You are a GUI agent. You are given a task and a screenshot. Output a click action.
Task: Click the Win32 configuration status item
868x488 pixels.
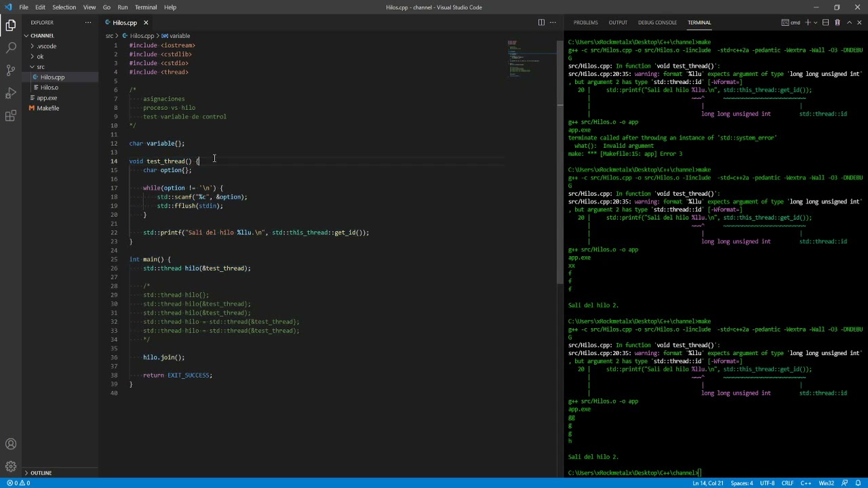tap(826, 483)
